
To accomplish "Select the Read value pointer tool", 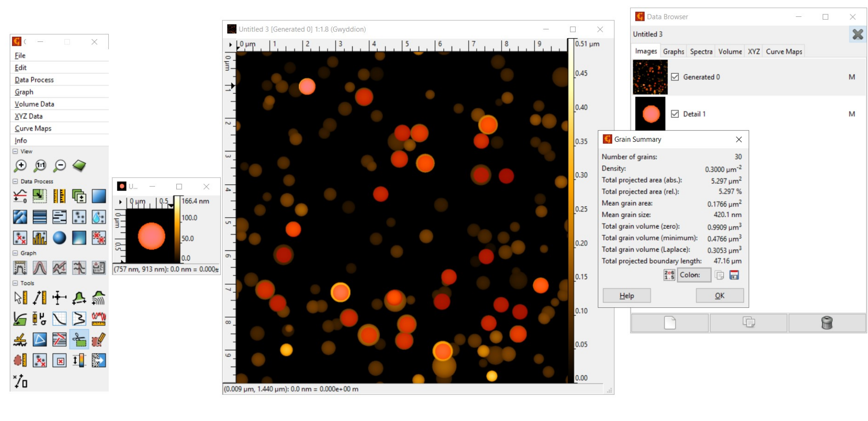I will pyautogui.click(x=20, y=298).
